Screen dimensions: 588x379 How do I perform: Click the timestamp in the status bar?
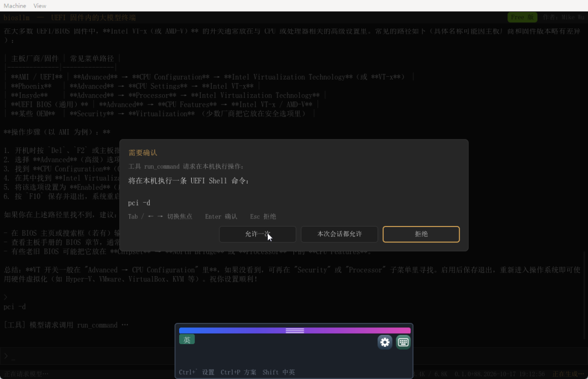click(x=513, y=374)
